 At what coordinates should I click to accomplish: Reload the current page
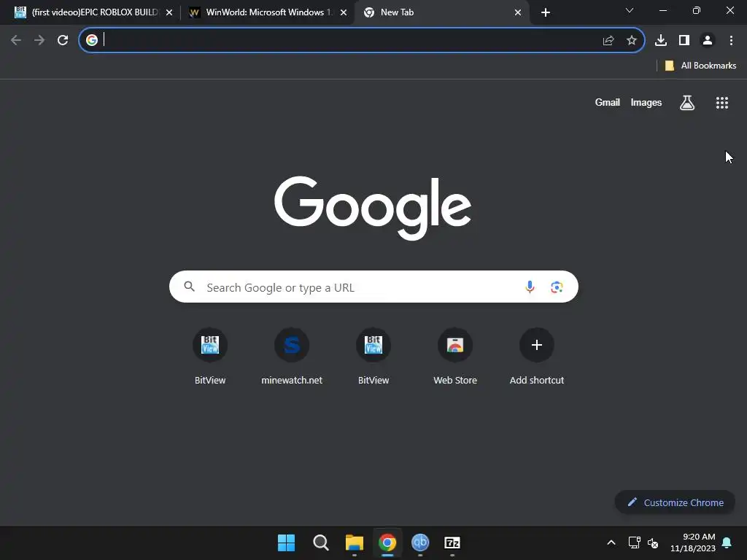pyautogui.click(x=63, y=40)
